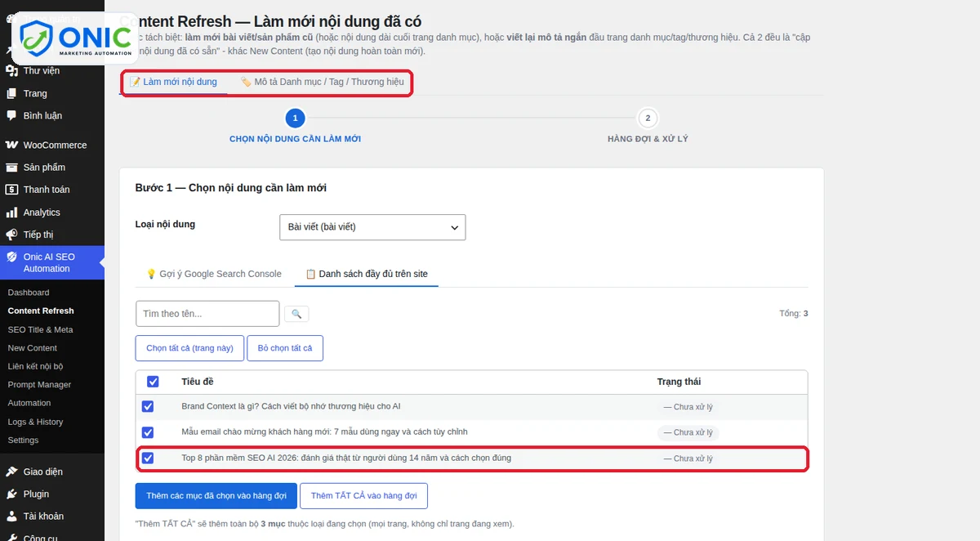Switch to Làm mới nội dung tab
This screenshot has height=541, width=980.
[x=173, y=82]
